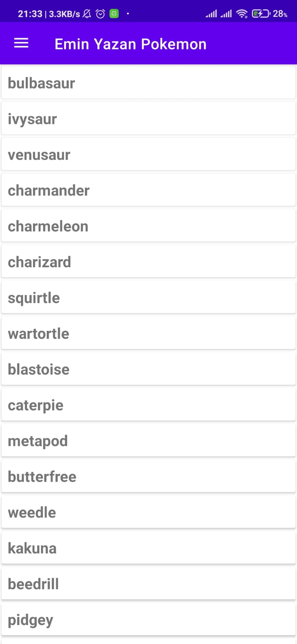Open the navigation drawer menu

[21, 43]
